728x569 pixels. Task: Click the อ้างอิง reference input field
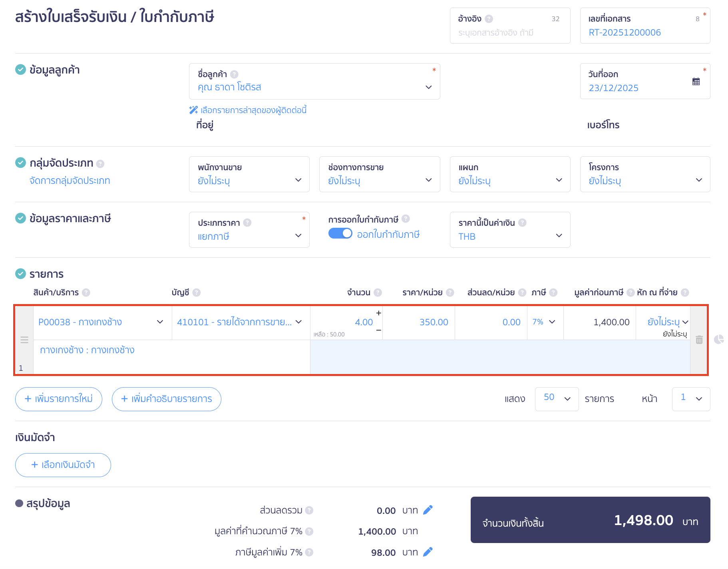(x=509, y=33)
